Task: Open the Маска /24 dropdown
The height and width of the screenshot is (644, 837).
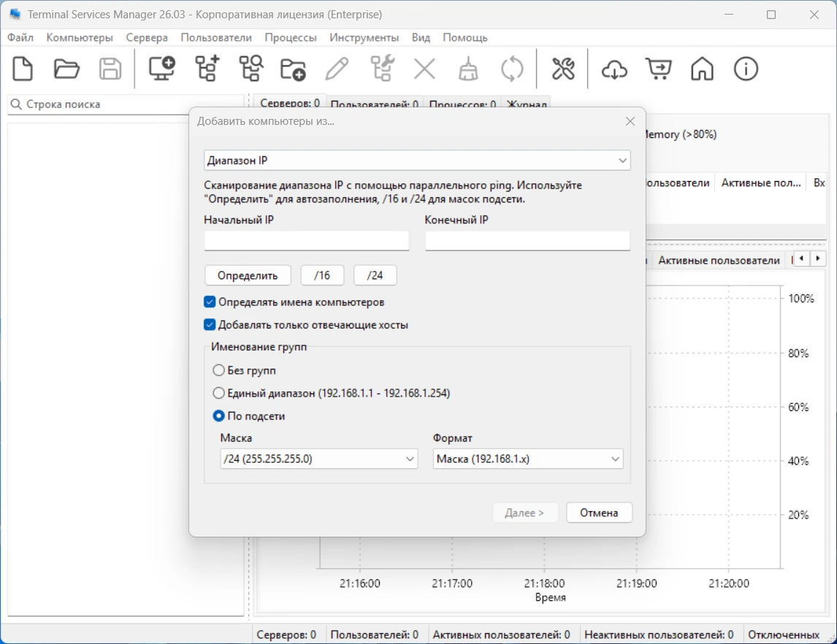Action: pyautogui.click(x=318, y=459)
